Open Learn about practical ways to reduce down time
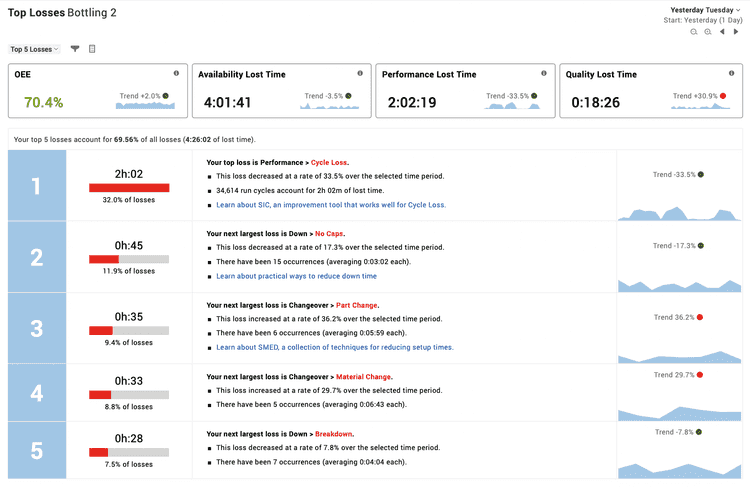The image size is (750, 487). click(296, 276)
